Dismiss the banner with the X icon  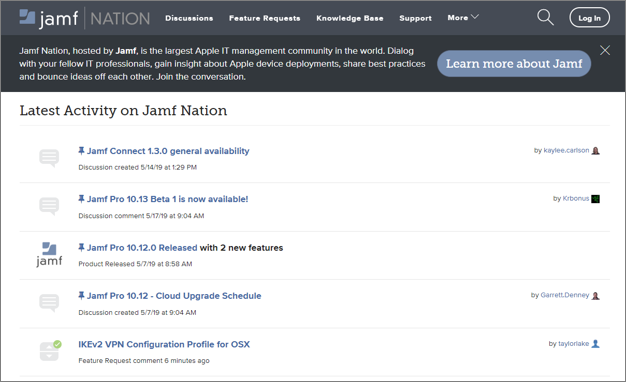[x=604, y=50]
